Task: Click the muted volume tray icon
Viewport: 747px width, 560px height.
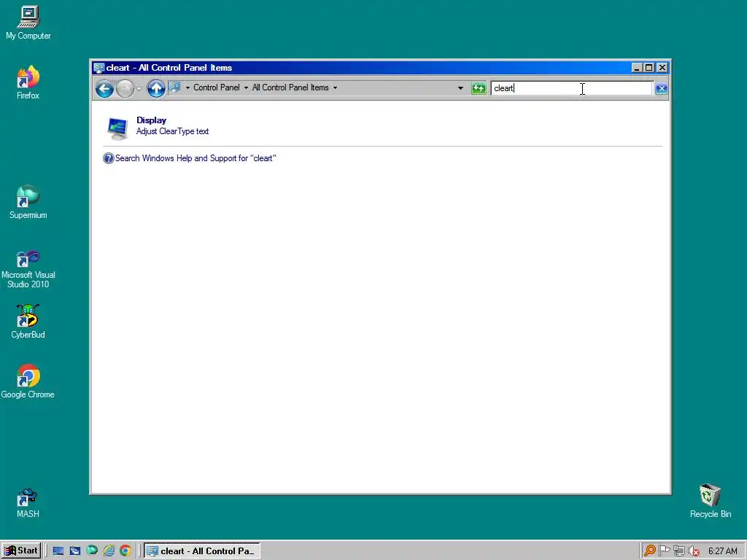Action: click(x=694, y=551)
